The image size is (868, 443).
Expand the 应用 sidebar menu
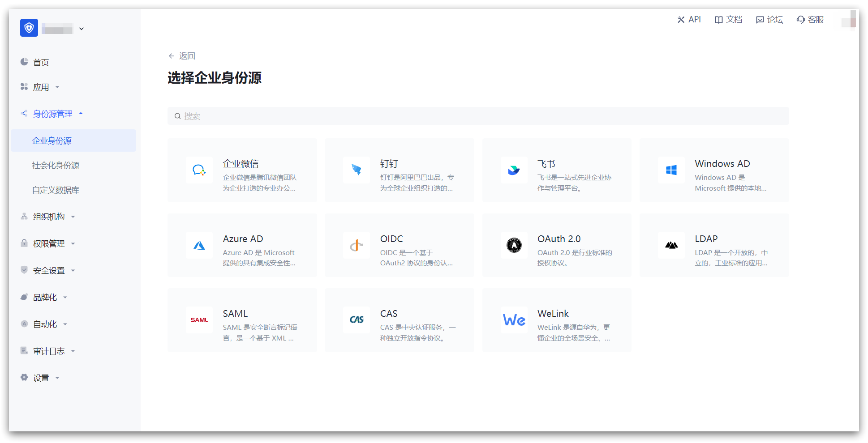(41, 87)
